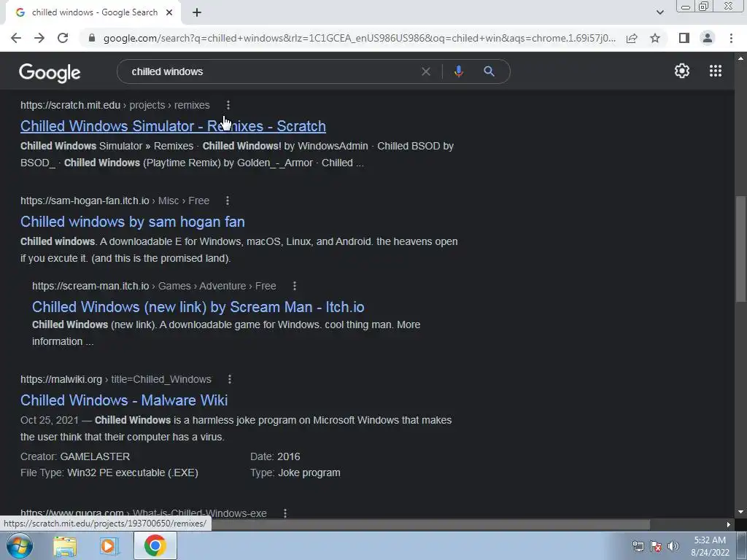Click the scroll up arrow of the page

tap(740, 58)
